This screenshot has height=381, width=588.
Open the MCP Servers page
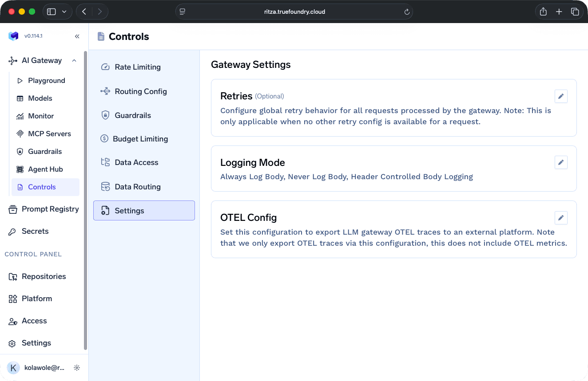coord(50,134)
